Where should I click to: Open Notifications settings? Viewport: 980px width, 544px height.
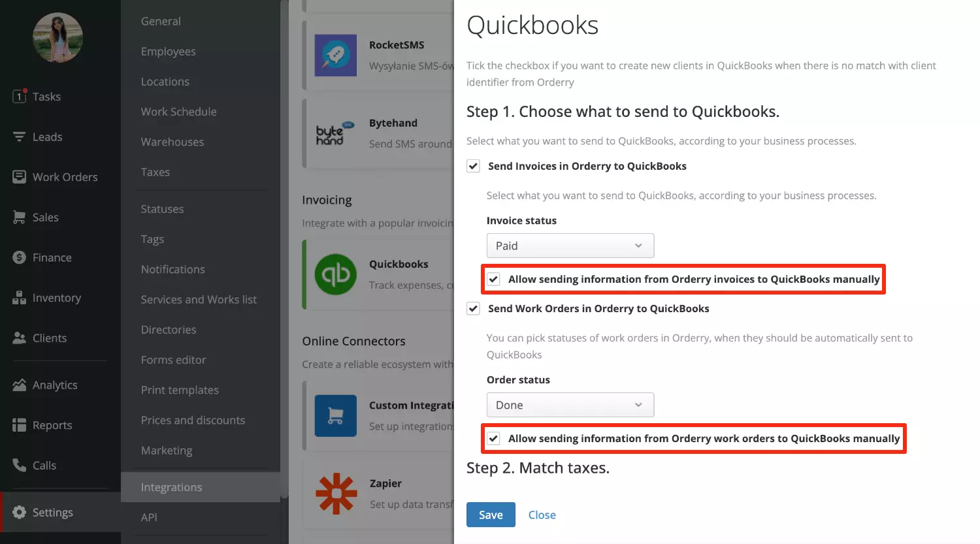pyautogui.click(x=173, y=269)
